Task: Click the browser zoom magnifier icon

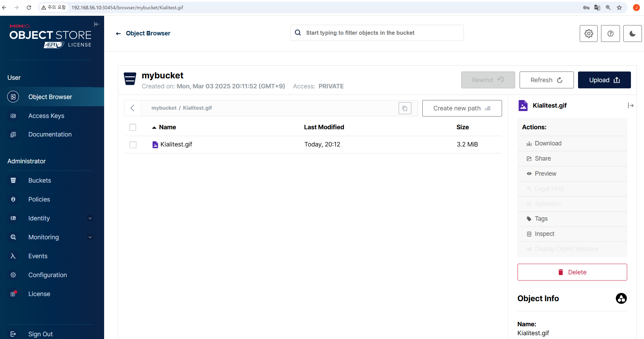Action: (608, 8)
